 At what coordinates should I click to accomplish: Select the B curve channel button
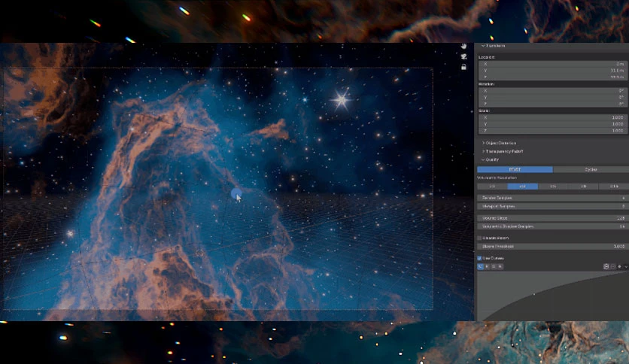[500, 266]
